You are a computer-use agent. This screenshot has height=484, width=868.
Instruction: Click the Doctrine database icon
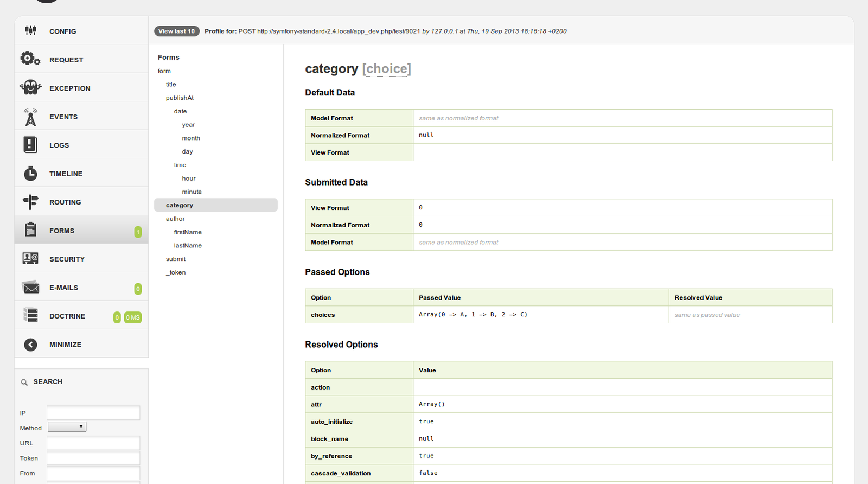(30, 315)
